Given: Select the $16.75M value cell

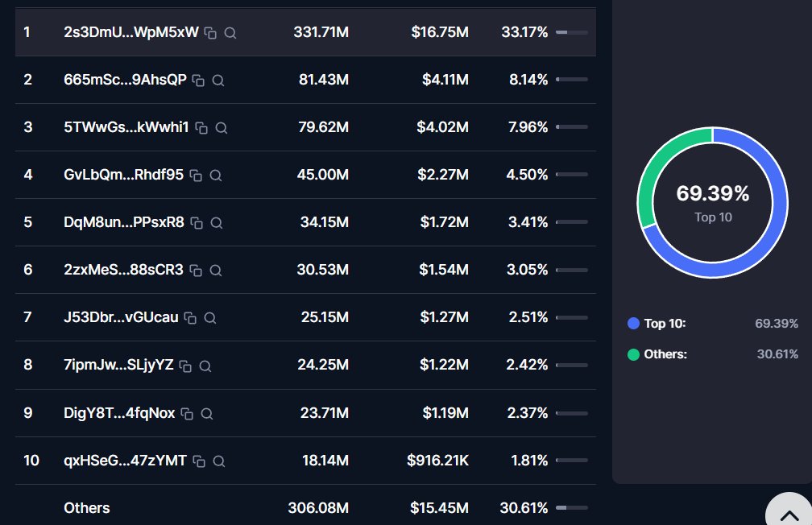Looking at the screenshot, I should (x=440, y=32).
